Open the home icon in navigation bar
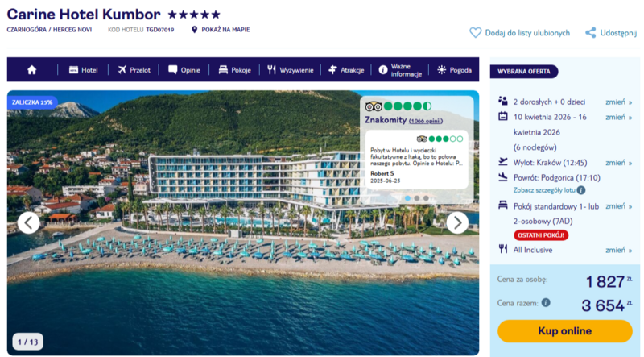644x357 pixels. (x=32, y=70)
